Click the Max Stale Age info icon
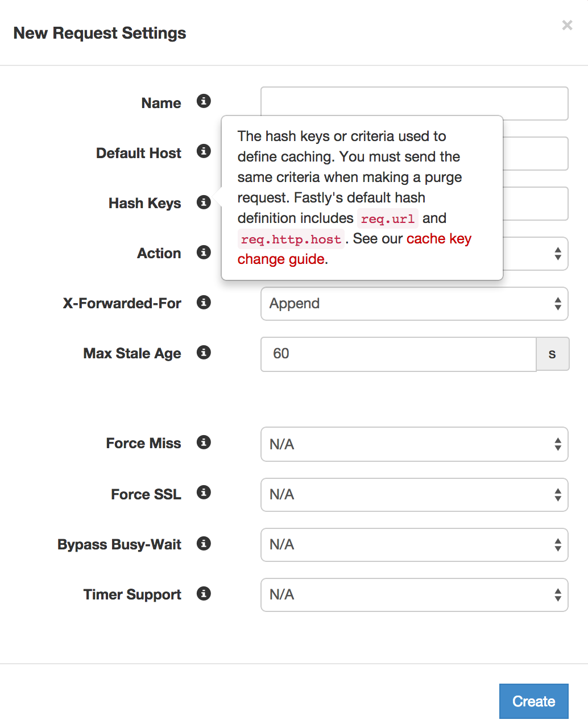This screenshot has width=588, height=728. pyautogui.click(x=204, y=352)
